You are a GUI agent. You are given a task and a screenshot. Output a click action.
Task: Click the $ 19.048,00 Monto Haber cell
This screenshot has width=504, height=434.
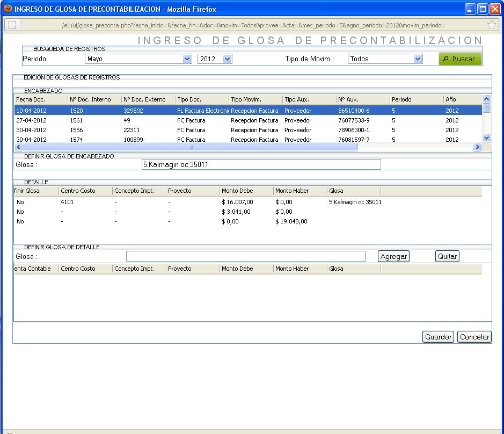point(291,221)
